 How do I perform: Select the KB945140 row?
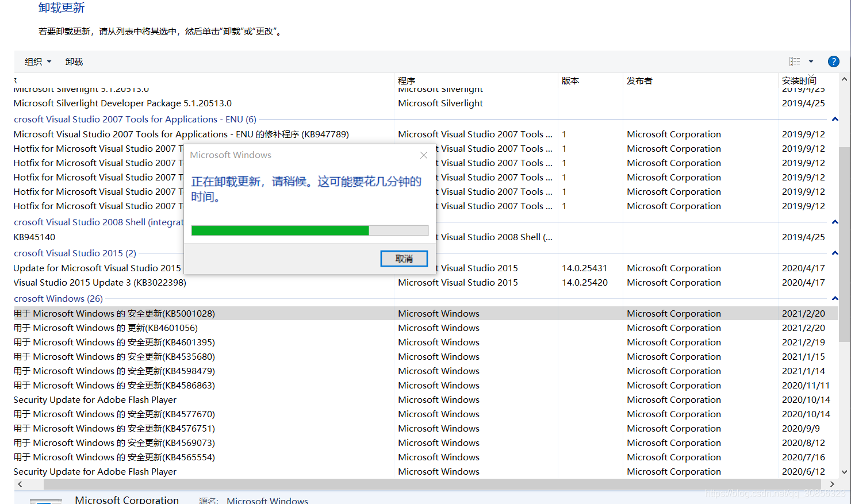(425, 237)
